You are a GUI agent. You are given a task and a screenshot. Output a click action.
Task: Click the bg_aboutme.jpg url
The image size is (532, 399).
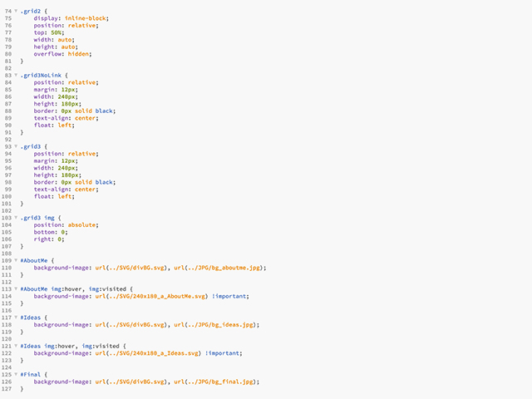click(x=219, y=268)
